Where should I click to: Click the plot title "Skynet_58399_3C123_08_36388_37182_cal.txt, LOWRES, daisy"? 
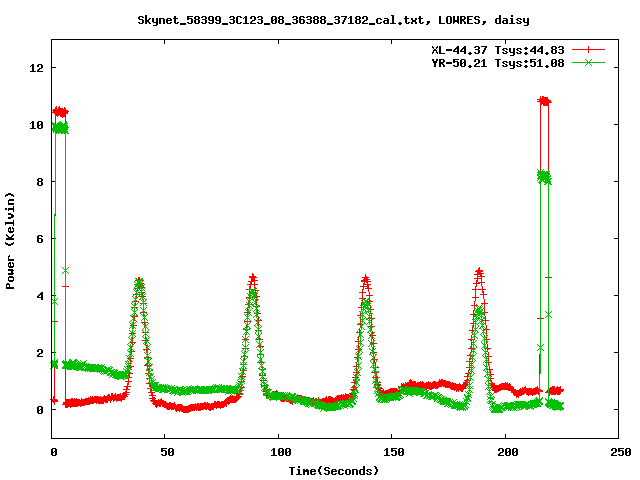pos(333,20)
